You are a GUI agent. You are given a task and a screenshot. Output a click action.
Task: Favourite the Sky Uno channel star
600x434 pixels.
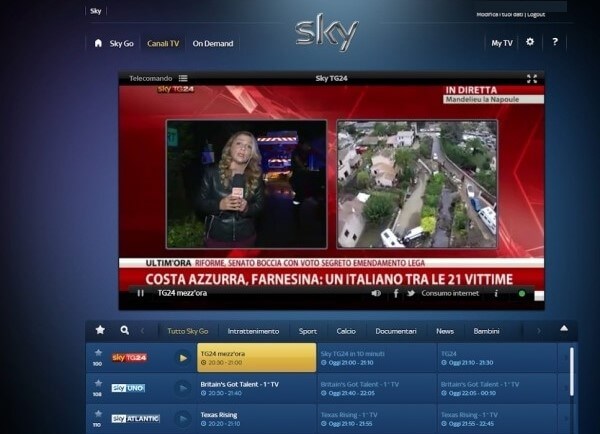point(98,383)
